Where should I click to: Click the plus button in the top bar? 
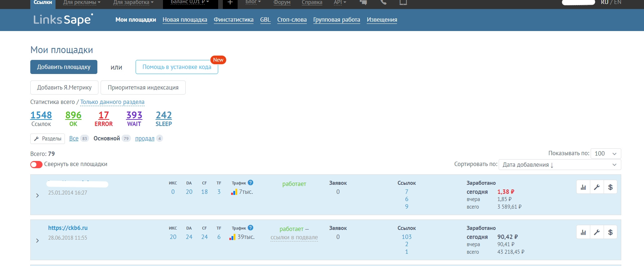[230, 3]
